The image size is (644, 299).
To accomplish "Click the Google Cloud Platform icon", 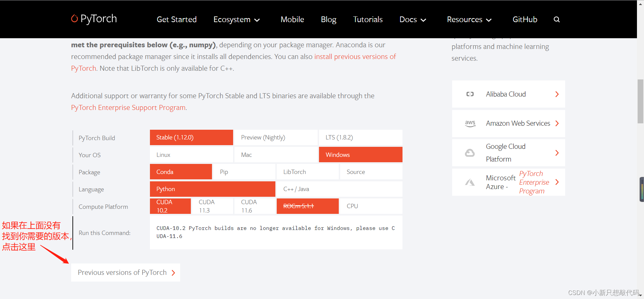I will (x=470, y=153).
